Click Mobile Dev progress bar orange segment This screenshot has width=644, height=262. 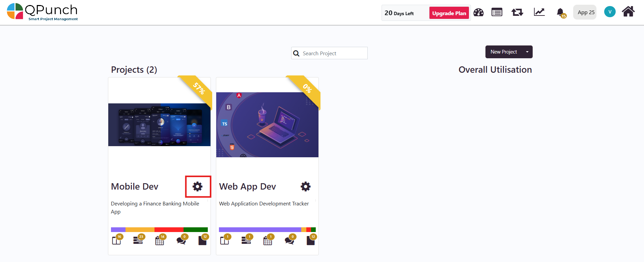pos(140,230)
